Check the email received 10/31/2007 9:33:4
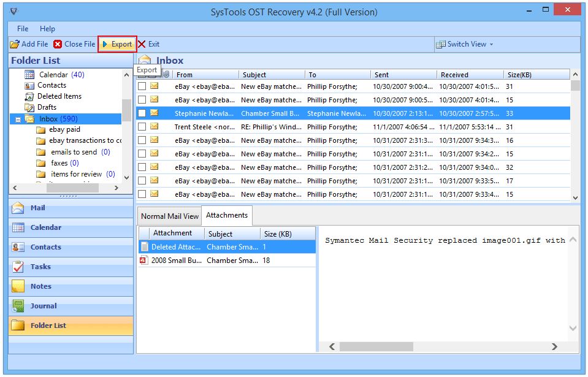The height and width of the screenshot is (377, 588). [x=142, y=194]
